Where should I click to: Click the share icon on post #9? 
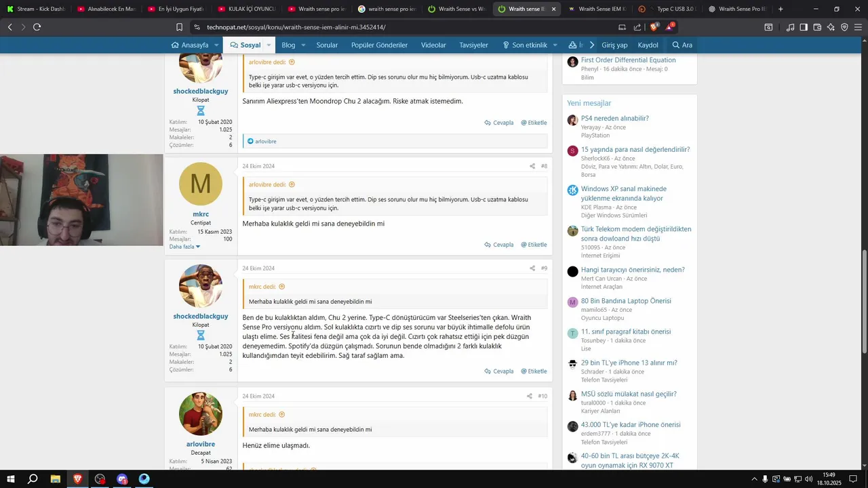[532, 268]
